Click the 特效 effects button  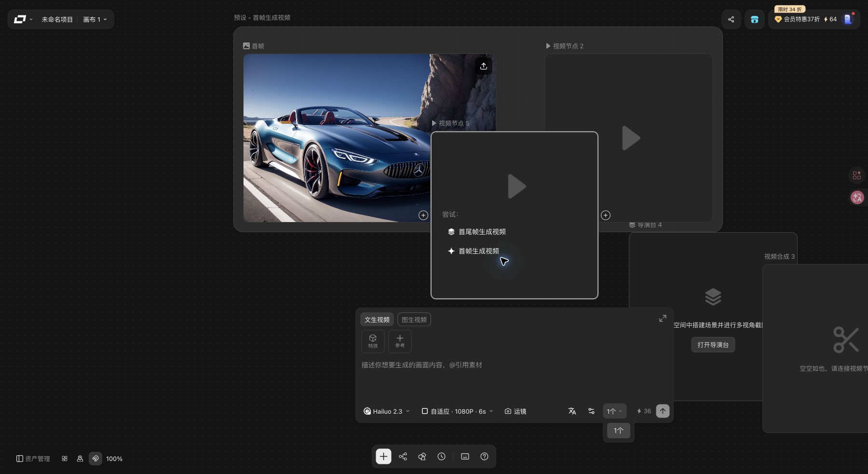coord(373,341)
